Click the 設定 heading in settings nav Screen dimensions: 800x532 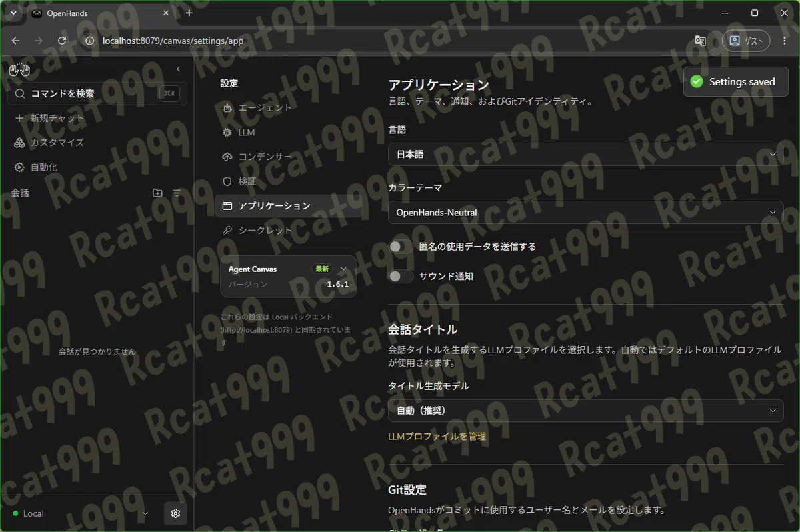pyautogui.click(x=229, y=83)
